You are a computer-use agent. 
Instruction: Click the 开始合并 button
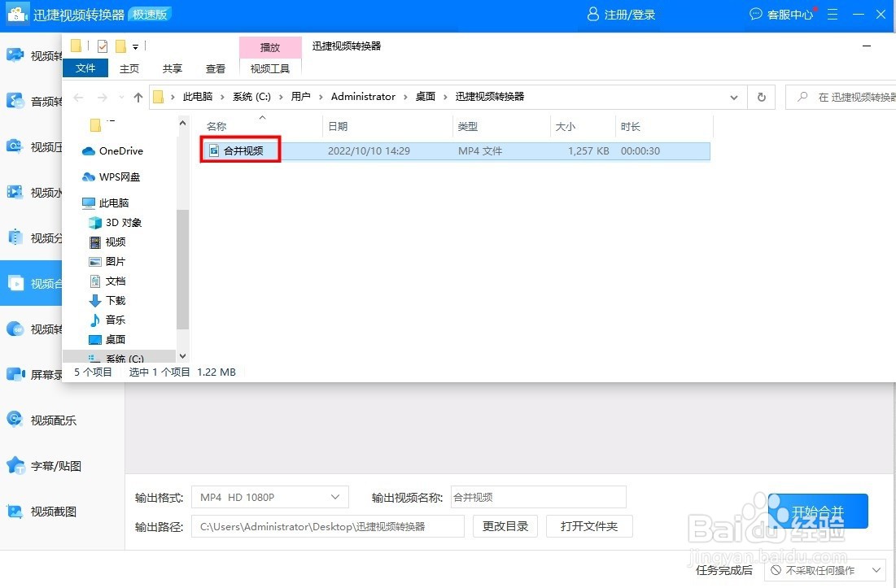click(x=818, y=511)
